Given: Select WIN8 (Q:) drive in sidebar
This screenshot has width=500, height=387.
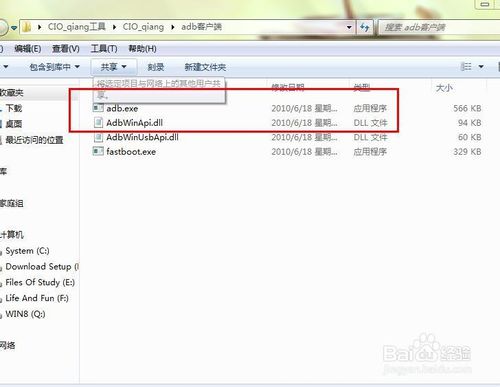Looking at the screenshot, I should 25,314.
